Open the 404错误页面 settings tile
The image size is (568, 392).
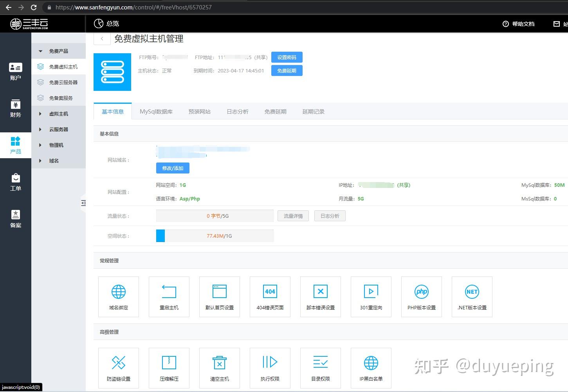coord(270,297)
